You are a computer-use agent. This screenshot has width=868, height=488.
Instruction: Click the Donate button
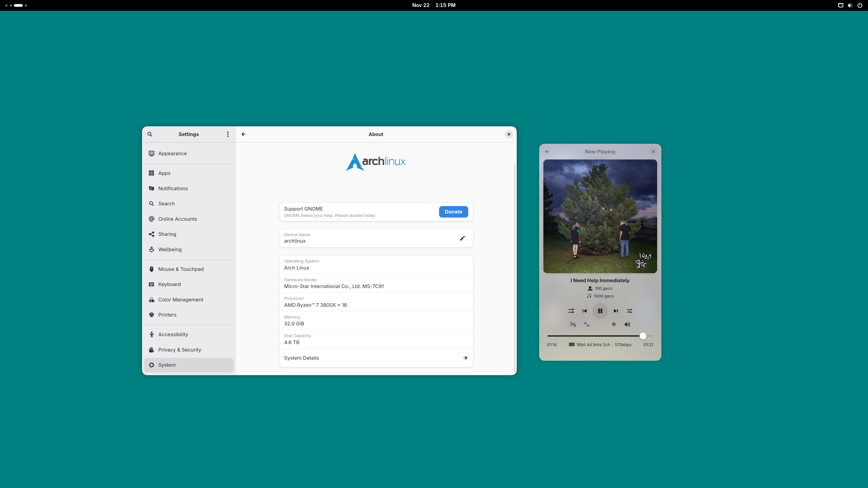coord(453,211)
